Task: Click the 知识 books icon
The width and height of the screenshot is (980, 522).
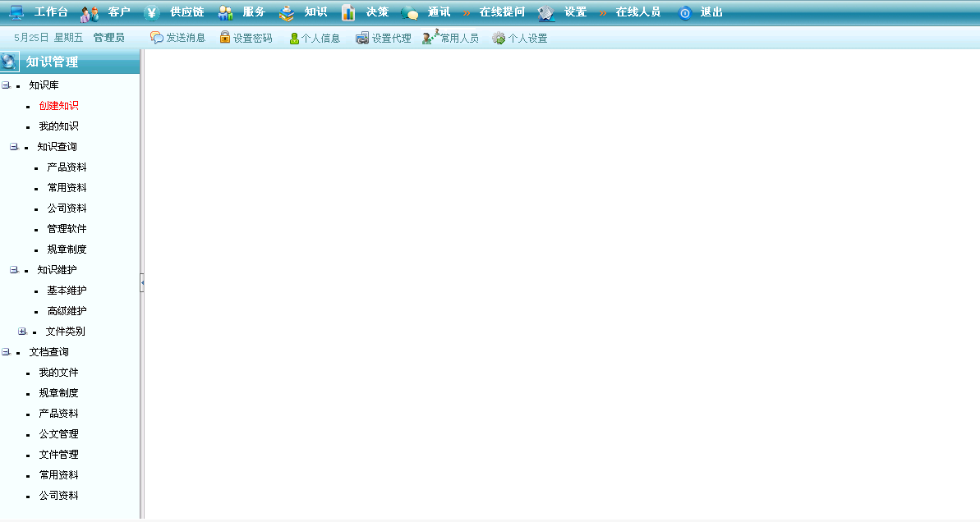Action: pos(287,12)
